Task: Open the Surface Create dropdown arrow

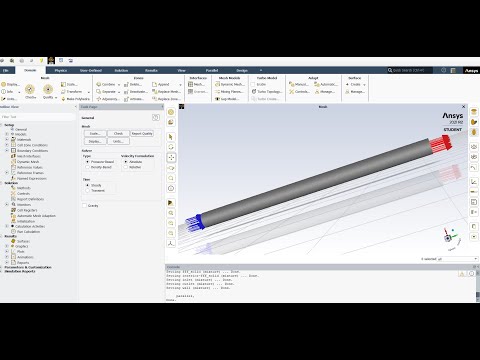Action: 364,85
